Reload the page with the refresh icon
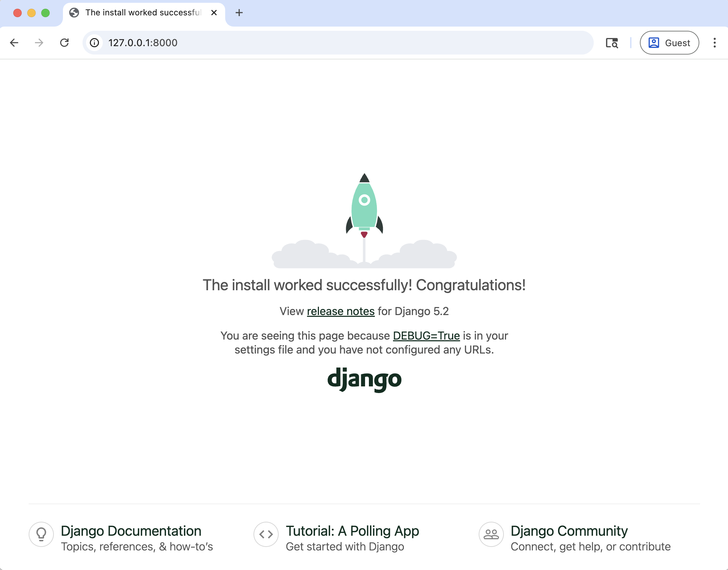Image resolution: width=728 pixels, height=570 pixels. (x=64, y=43)
